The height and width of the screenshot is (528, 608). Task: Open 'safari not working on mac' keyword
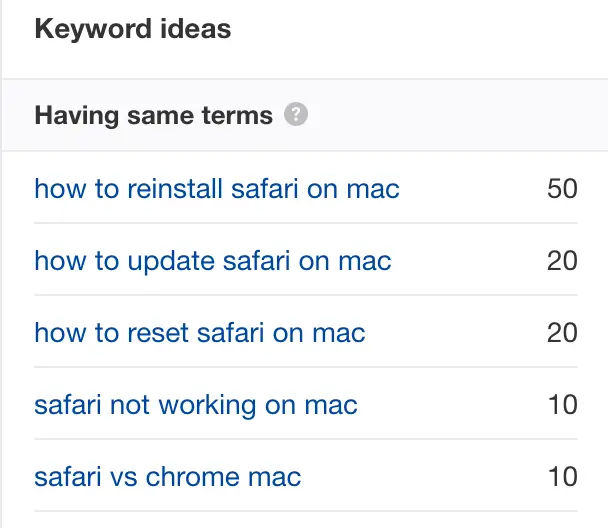196,405
